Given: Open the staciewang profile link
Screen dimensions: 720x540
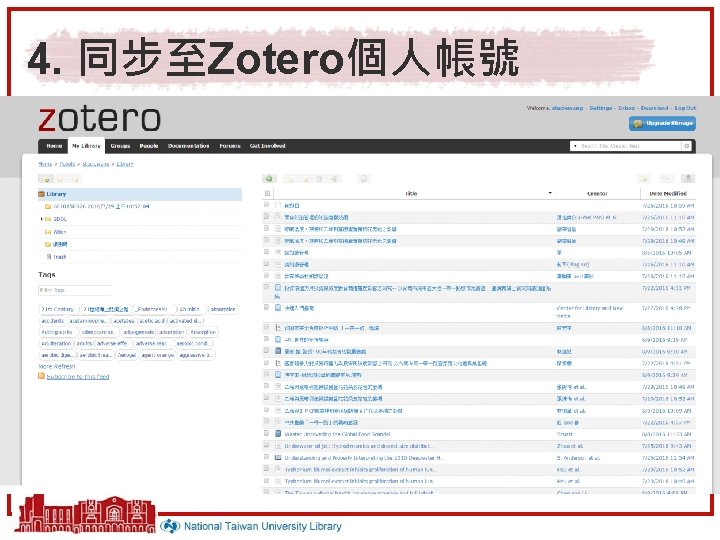Looking at the screenshot, I should coord(568,108).
